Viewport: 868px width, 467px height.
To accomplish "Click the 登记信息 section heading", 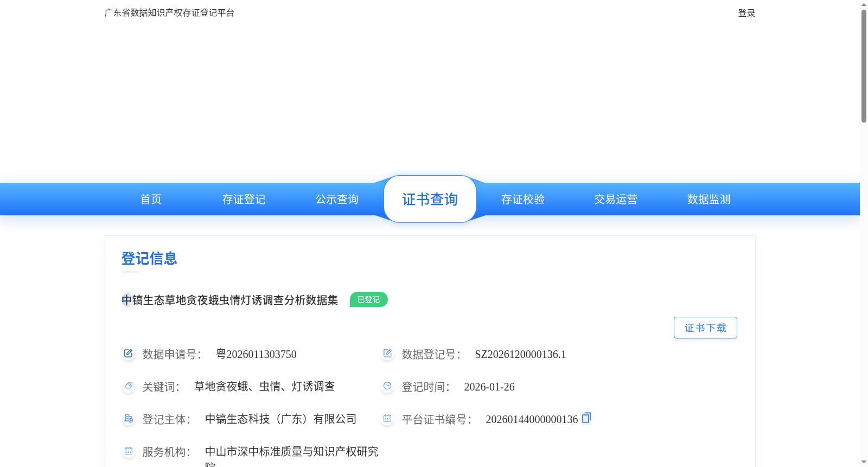I will 149,258.
